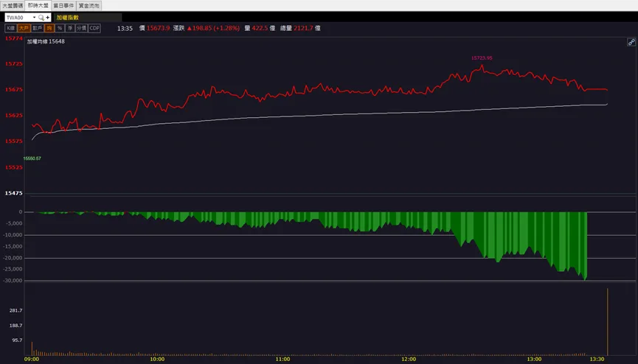
Task: Click the 0 baseline axis label
Action: pyautogui.click(x=21, y=211)
